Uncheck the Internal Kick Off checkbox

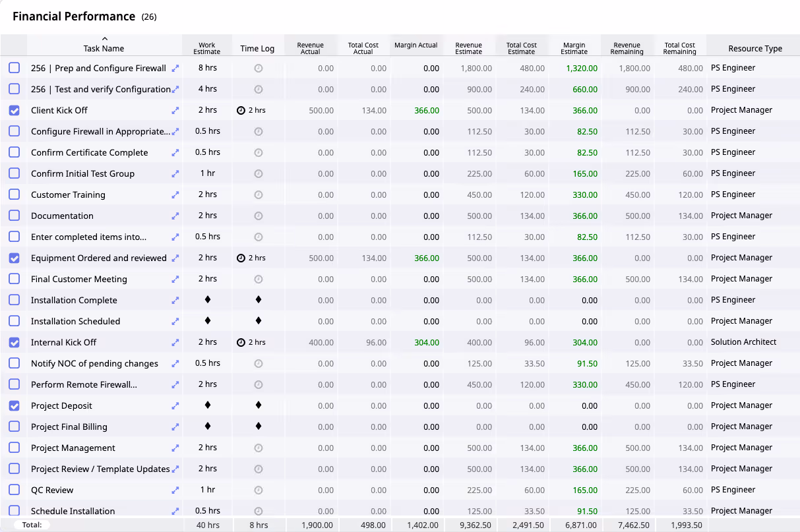click(15, 343)
